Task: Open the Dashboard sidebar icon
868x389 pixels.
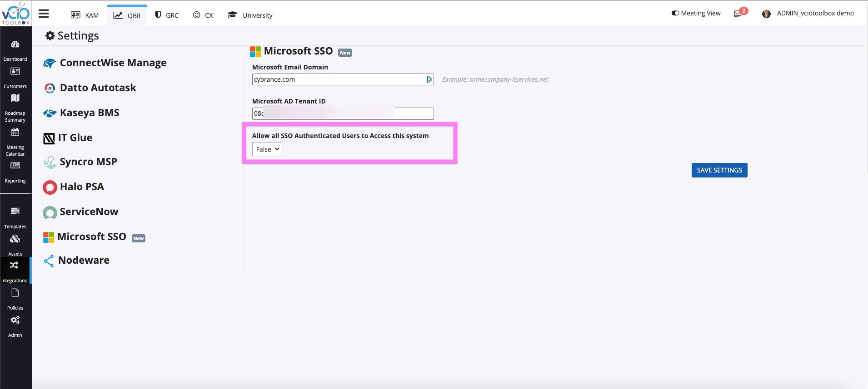Action: [x=15, y=44]
